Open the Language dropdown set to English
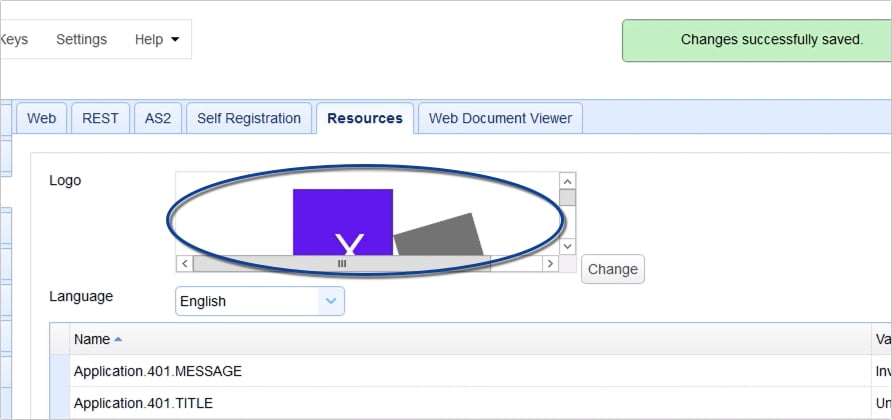The width and height of the screenshot is (892, 420). pyautogui.click(x=260, y=301)
